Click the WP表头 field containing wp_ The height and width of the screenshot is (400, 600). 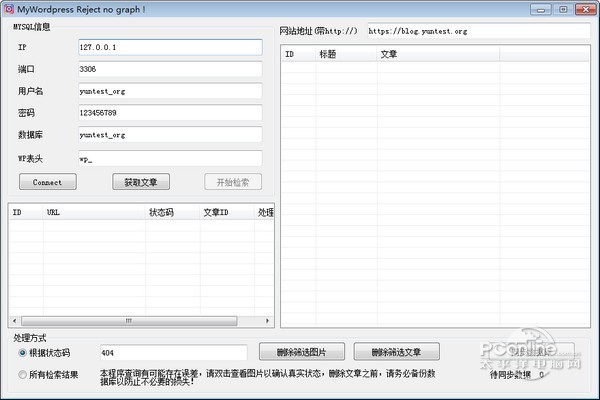170,158
